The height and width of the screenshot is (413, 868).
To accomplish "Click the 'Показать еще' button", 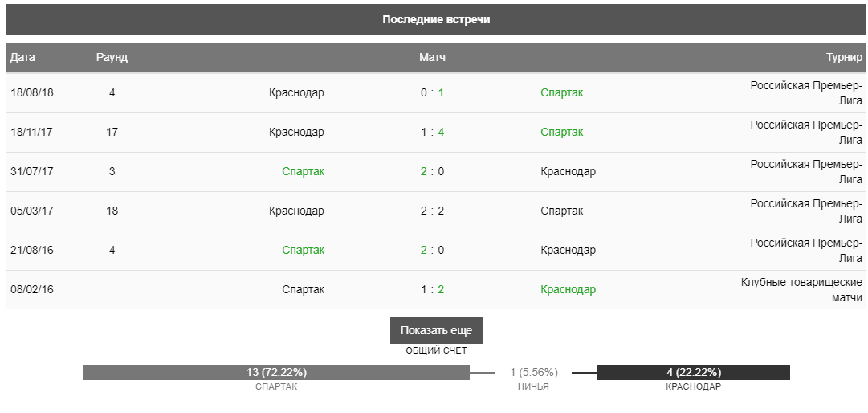I will click(x=436, y=330).
